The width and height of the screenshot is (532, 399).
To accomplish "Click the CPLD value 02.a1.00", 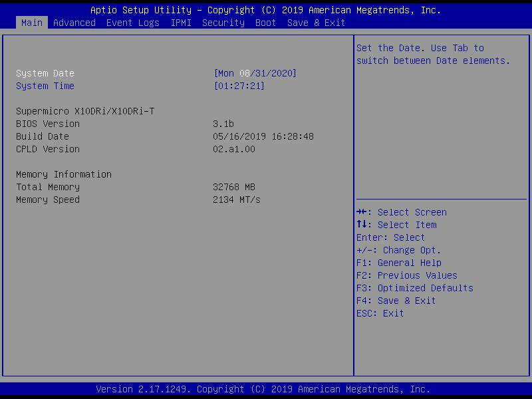I will (234, 149).
